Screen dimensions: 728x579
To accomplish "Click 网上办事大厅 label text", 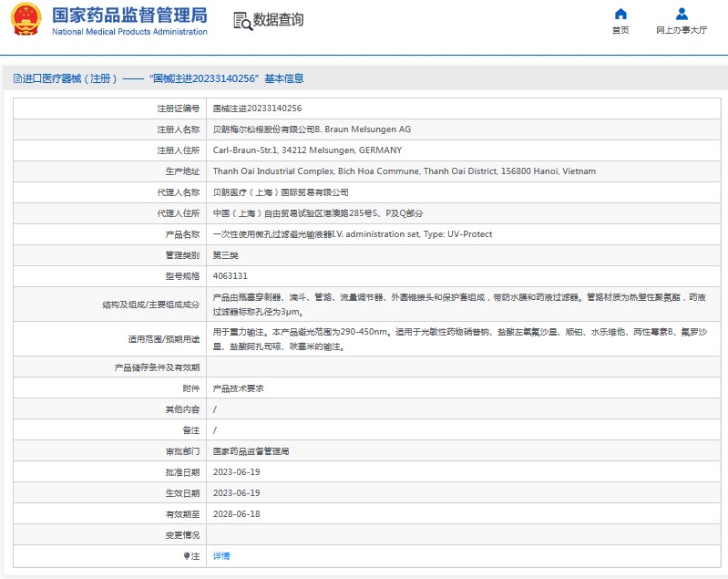I will [x=682, y=30].
